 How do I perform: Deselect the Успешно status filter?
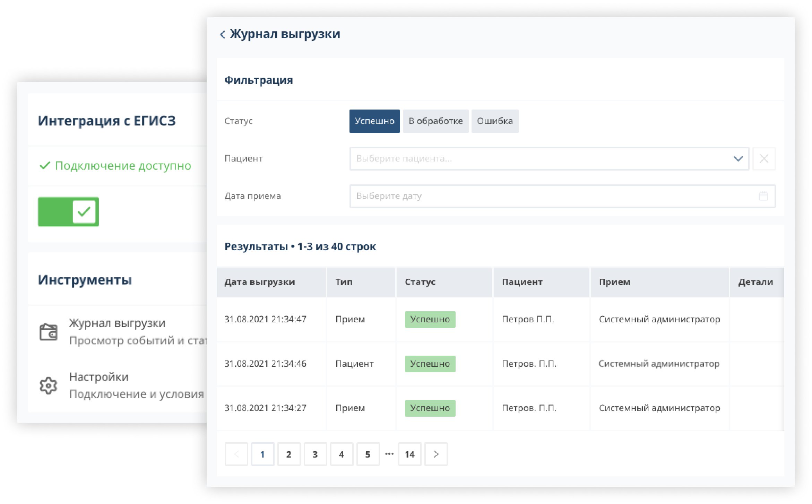pos(374,121)
